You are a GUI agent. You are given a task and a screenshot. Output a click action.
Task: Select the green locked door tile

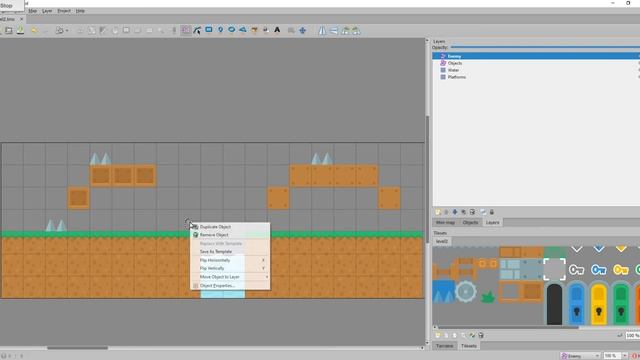[x=620, y=304]
